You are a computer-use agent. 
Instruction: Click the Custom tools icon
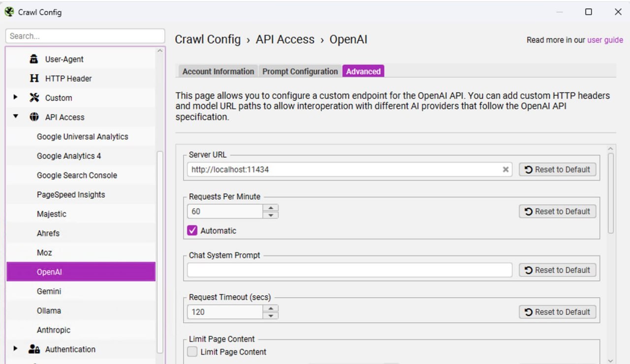point(34,98)
